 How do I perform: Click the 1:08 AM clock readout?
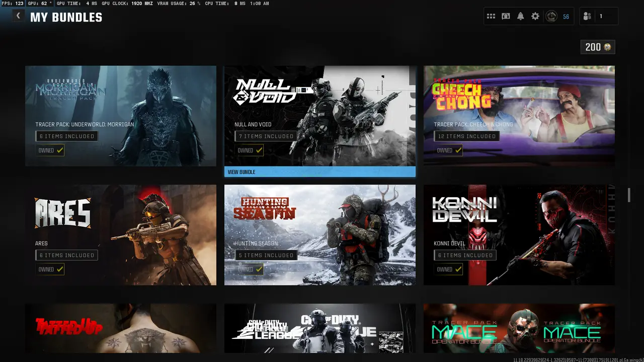tap(260, 4)
